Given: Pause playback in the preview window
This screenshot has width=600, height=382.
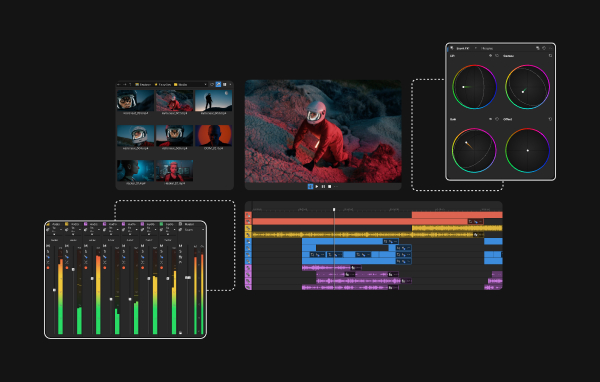Looking at the screenshot, I should [323, 186].
